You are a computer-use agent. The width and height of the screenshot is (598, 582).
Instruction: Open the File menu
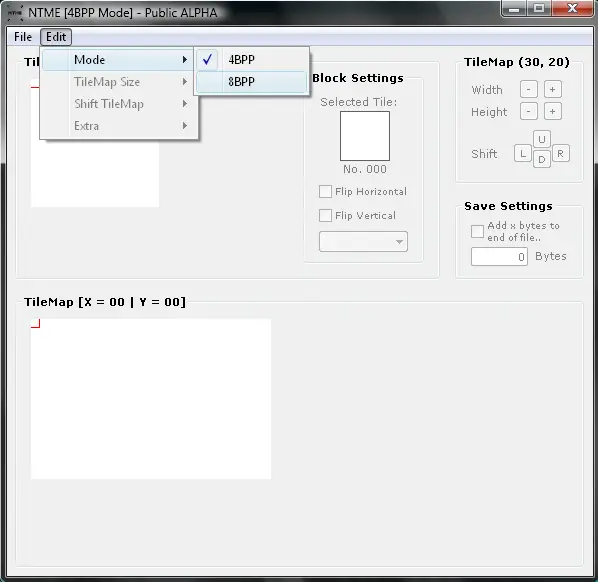(23, 37)
